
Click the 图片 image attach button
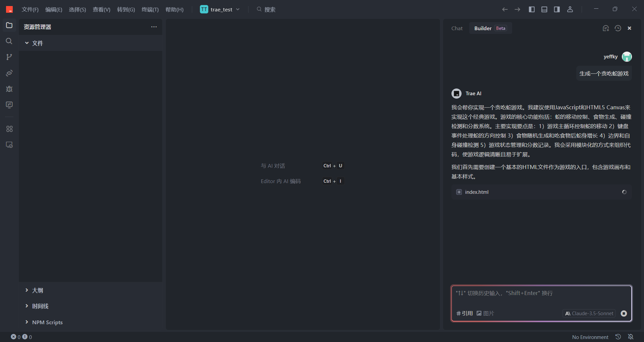click(485, 313)
